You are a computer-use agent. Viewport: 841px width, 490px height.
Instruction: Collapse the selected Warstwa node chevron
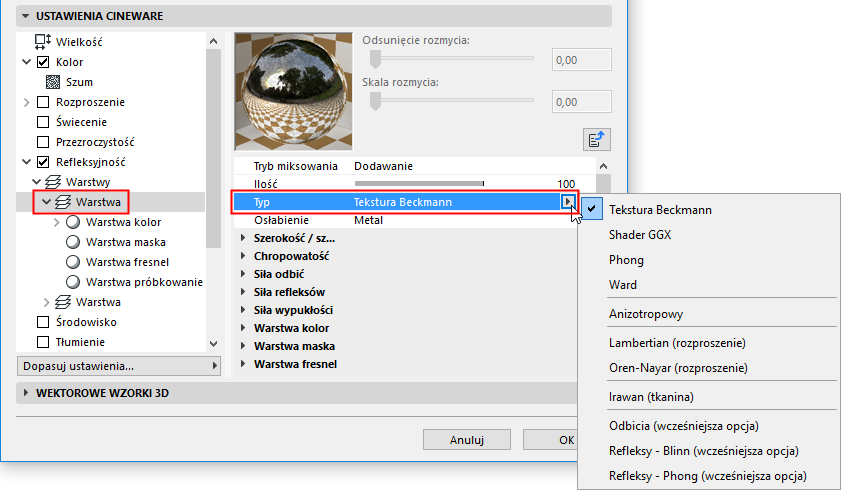point(47,202)
